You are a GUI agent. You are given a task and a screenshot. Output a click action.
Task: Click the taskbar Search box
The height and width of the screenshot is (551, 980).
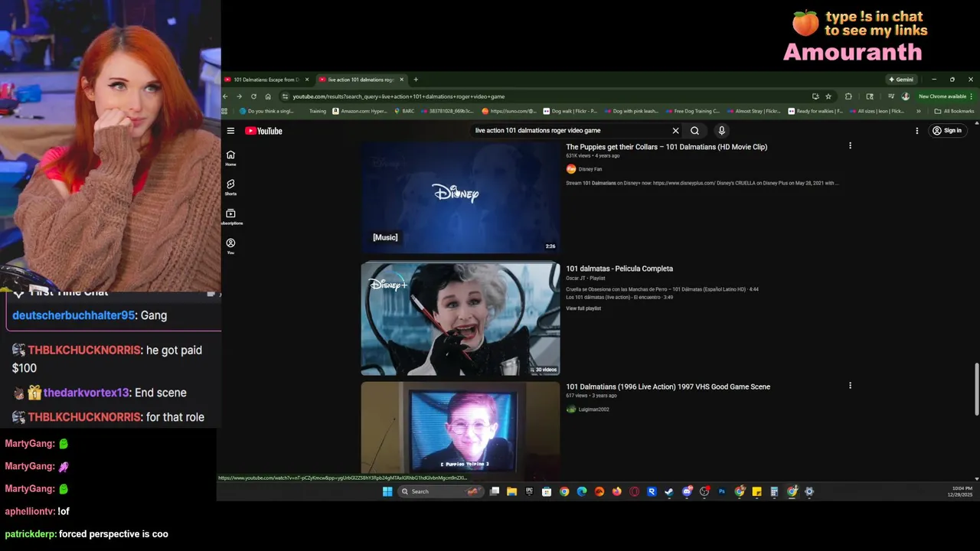pyautogui.click(x=441, y=491)
